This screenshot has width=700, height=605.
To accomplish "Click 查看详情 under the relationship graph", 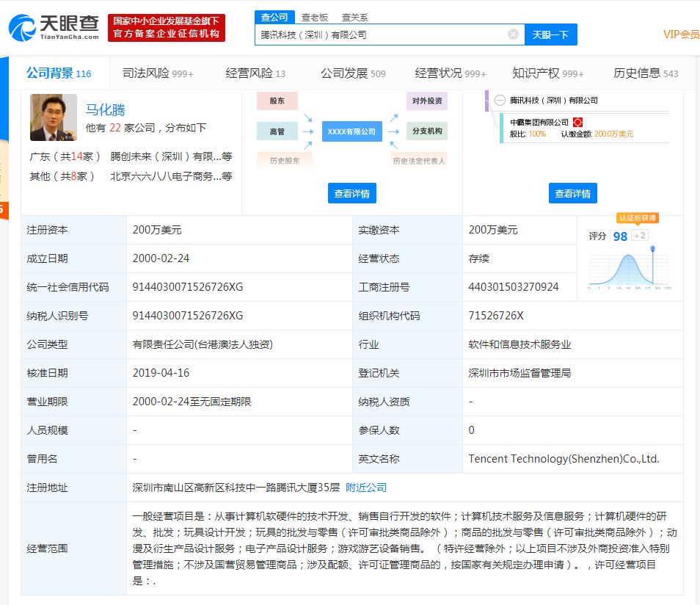I will coord(351,192).
